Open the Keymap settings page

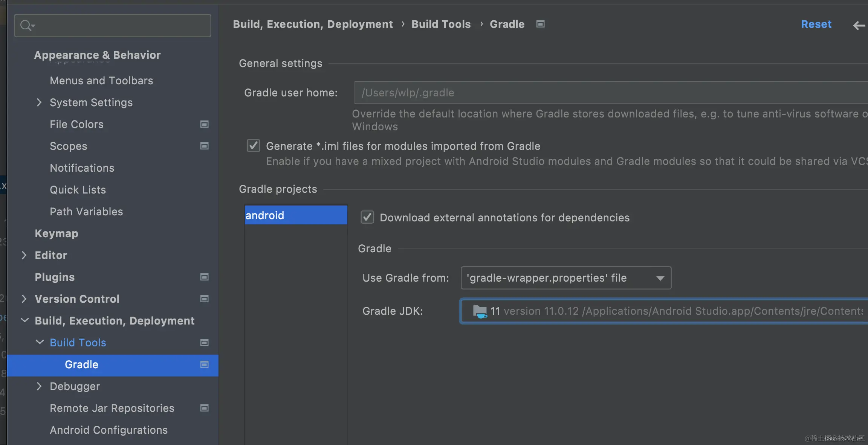coord(57,233)
